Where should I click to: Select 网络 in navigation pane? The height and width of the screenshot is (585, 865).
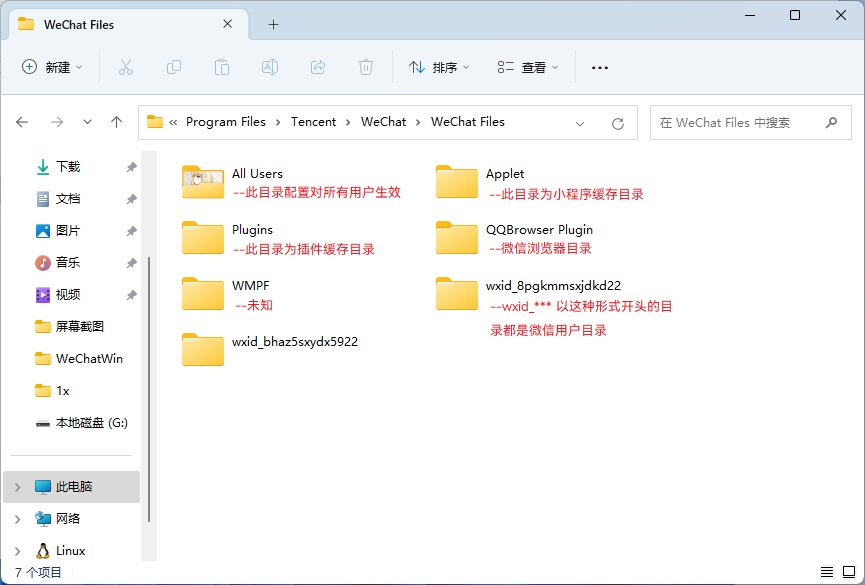coord(68,519)
